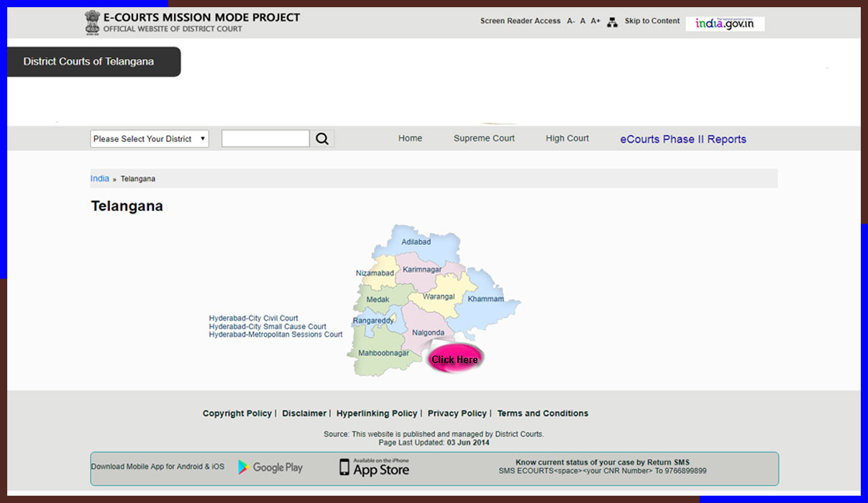This screenshot has width=868, height=503.
Task: Open the Home menu item
Action: pyautogui.click(x=410, y=139)
